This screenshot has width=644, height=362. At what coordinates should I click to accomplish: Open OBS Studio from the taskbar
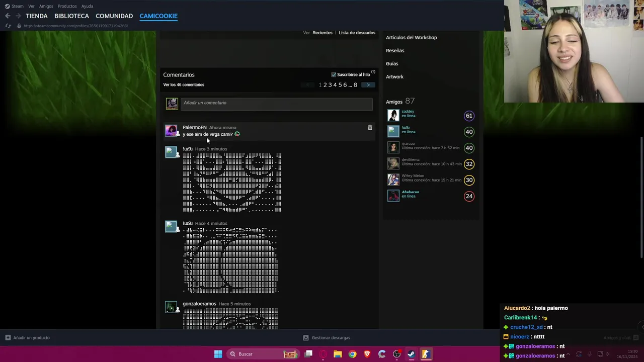pos(396,354)
